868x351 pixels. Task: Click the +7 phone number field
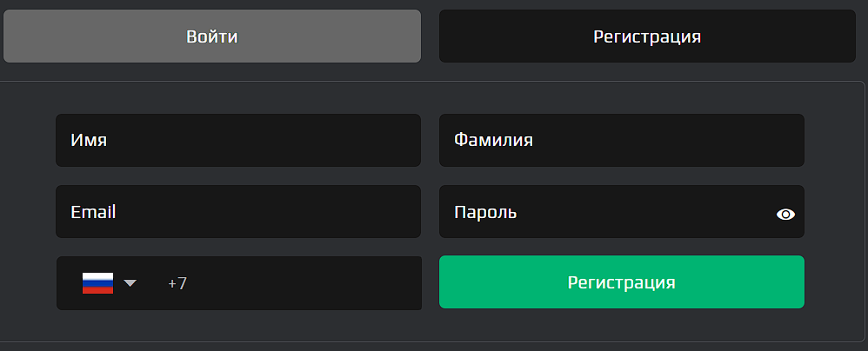pyautogui.click(x=288, y=283)
